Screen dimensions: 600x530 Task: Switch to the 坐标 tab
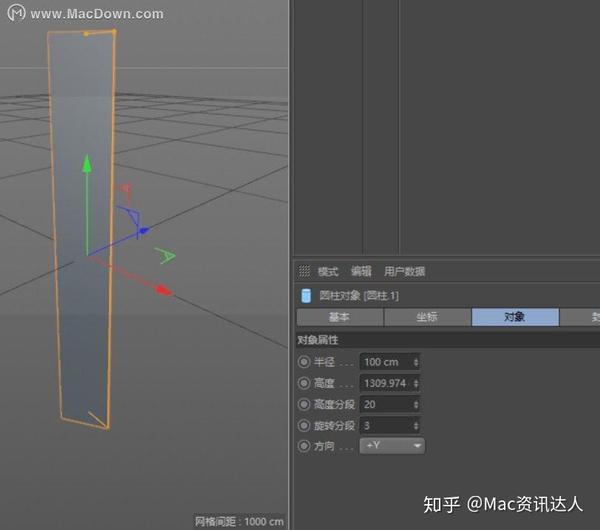(x=427, y=317)
